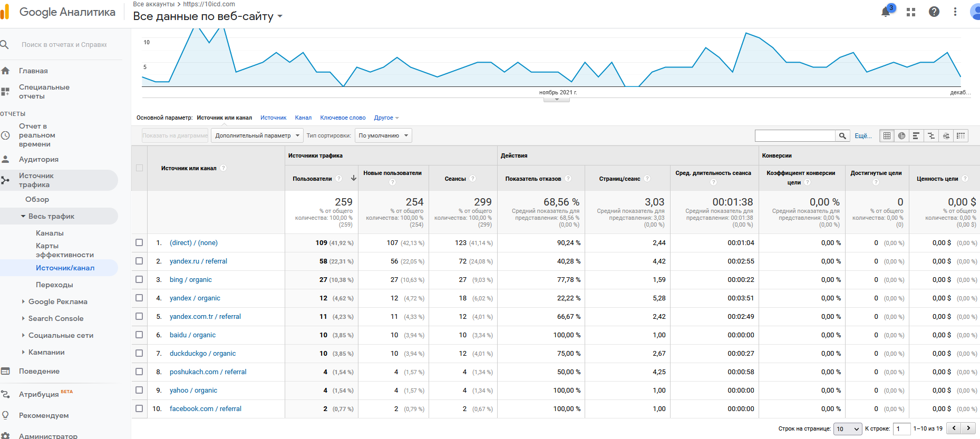Open the 'yahoo / organic' source link
The height and width of the screenshot is (439, 980).
[193, 390]
